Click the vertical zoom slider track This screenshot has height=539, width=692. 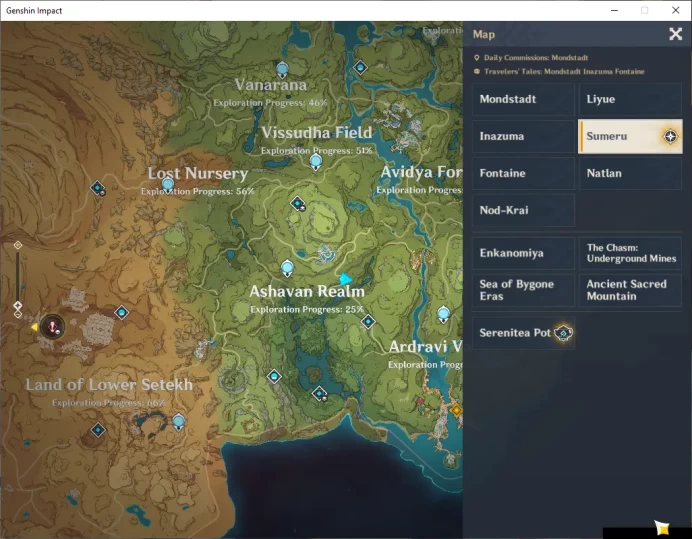pos(18,276)
